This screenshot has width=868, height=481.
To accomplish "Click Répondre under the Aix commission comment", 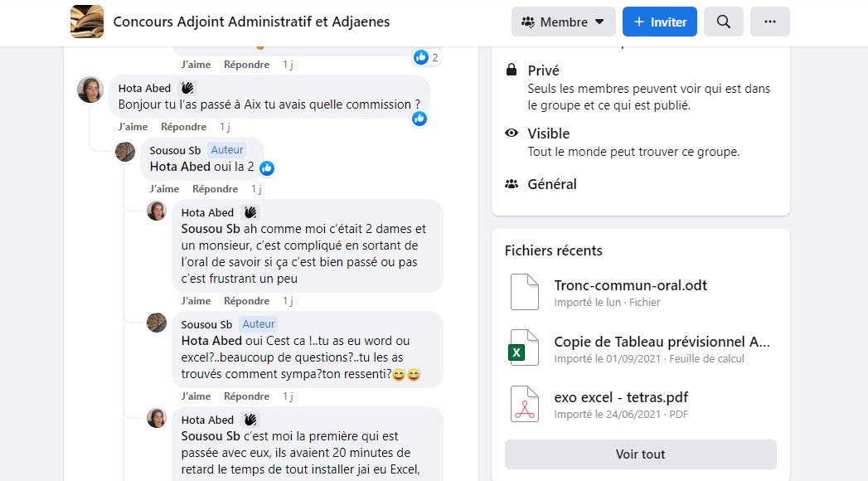I will [183, 127].
